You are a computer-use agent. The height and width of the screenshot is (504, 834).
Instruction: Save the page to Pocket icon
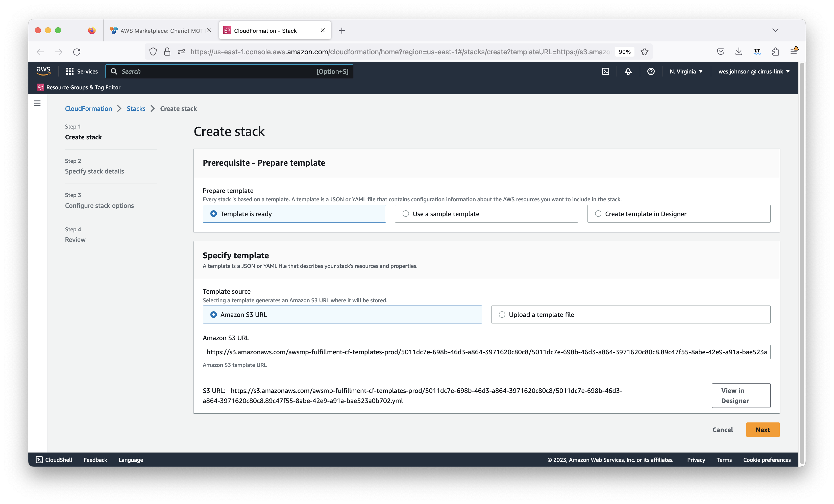(721, 52)
